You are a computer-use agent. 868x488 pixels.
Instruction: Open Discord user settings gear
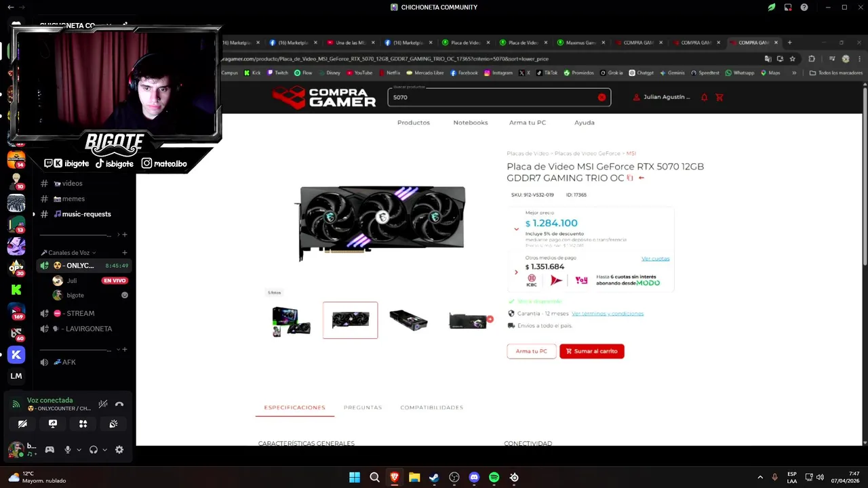[x=119, y=449]
